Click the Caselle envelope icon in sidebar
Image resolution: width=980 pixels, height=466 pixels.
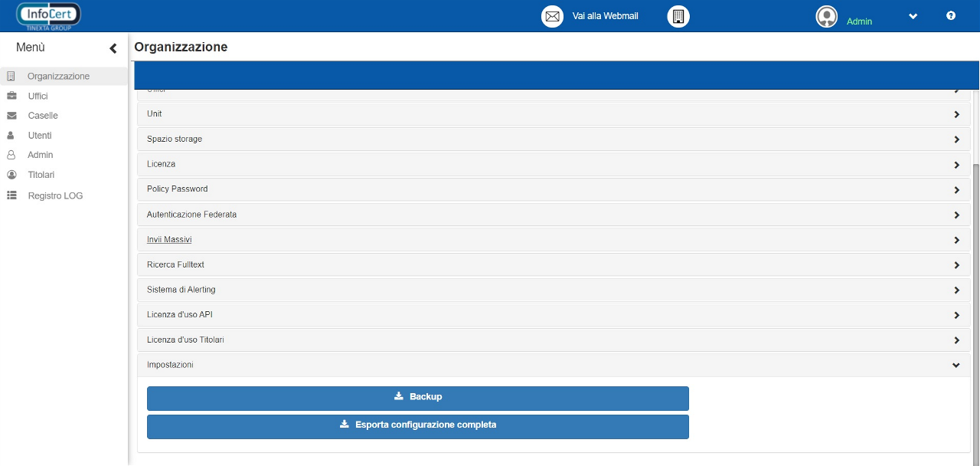point(11,116)
